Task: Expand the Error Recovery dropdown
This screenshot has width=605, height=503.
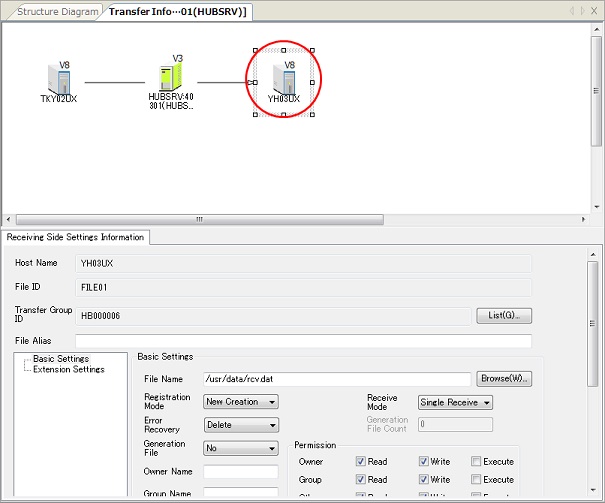Action: [240, 424]
